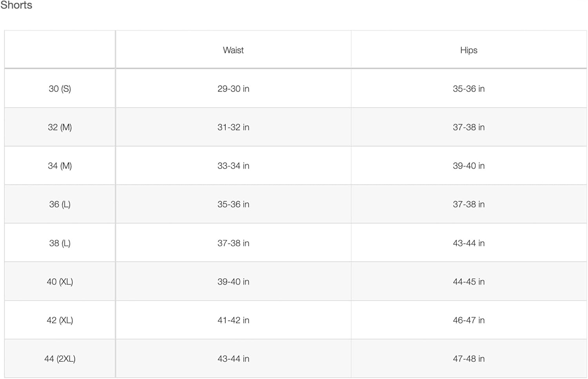Screen dimensions: 588x379
Task: Select the 30 (S) size row label
Action: pyautogui.click(x=60, y=89)
